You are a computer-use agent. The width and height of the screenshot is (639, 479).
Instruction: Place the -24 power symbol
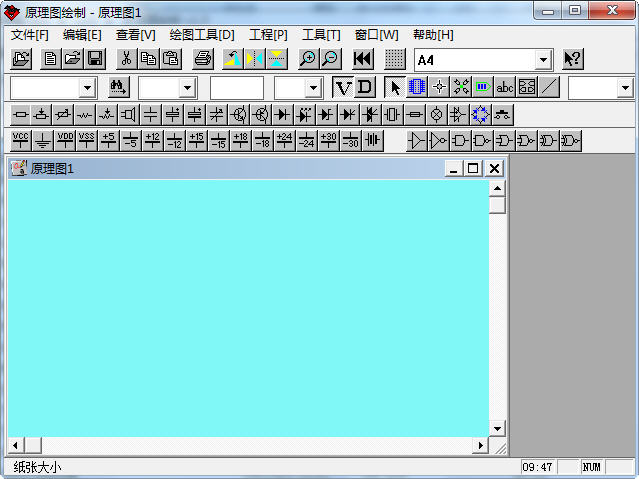pyautogui.click(x=307, y=141)
